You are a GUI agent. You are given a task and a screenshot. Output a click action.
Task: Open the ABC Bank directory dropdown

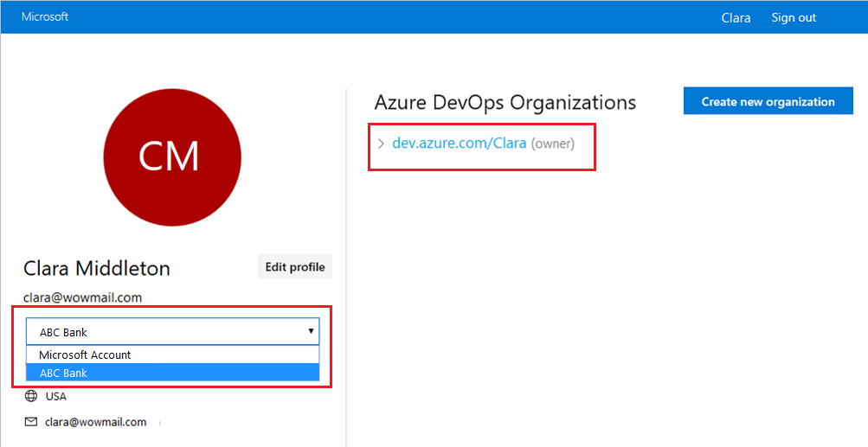pos(173,331)
